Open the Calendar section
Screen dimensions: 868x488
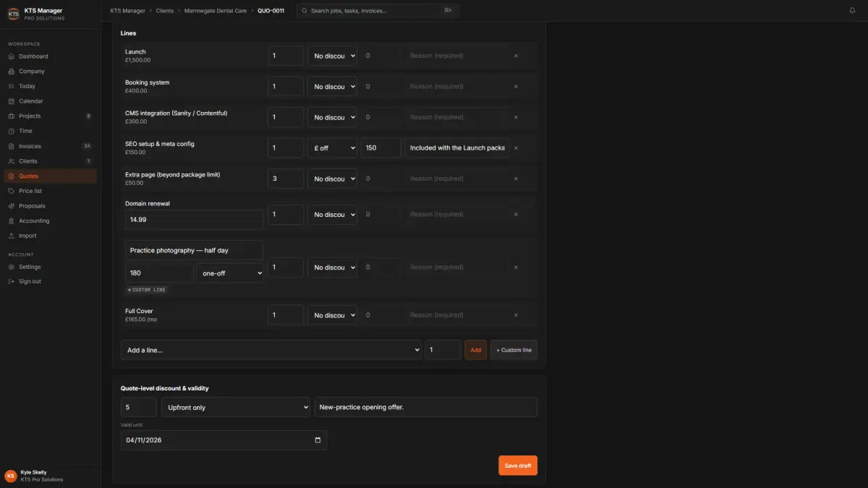(x=50, y=101)
